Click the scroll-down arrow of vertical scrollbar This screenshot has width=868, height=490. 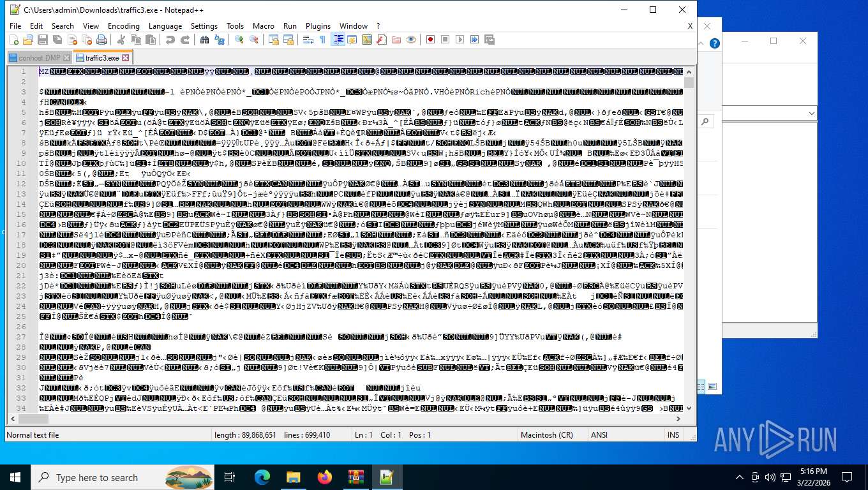tap(689, 408)
